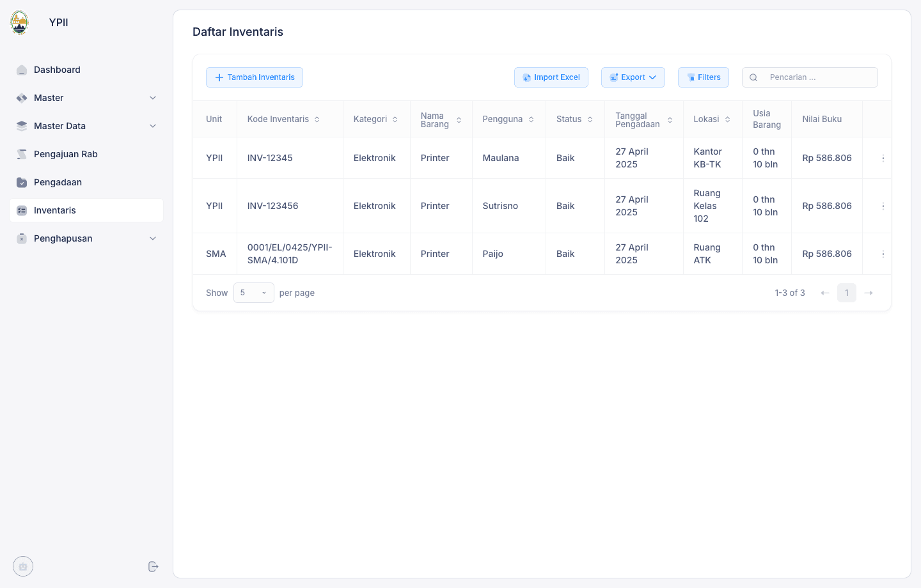Screen dimensions: 921x588
Task: Expand the Master Data chevron
Action: 153,126
